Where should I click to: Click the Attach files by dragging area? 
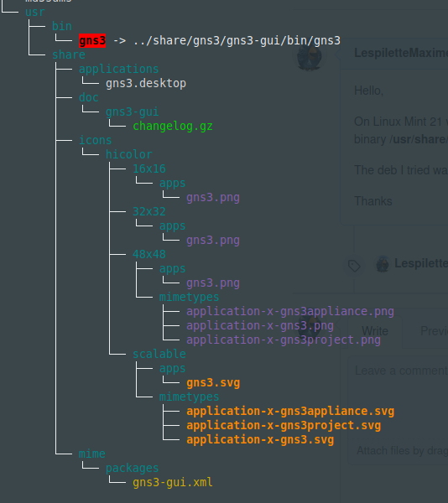click(x=402, y=451)
